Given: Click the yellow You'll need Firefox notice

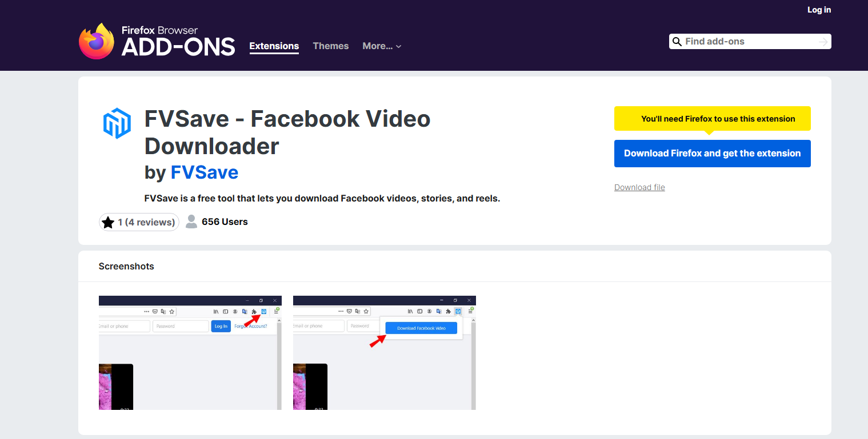Looking at the screenshot, I should [x=712, y=119].
